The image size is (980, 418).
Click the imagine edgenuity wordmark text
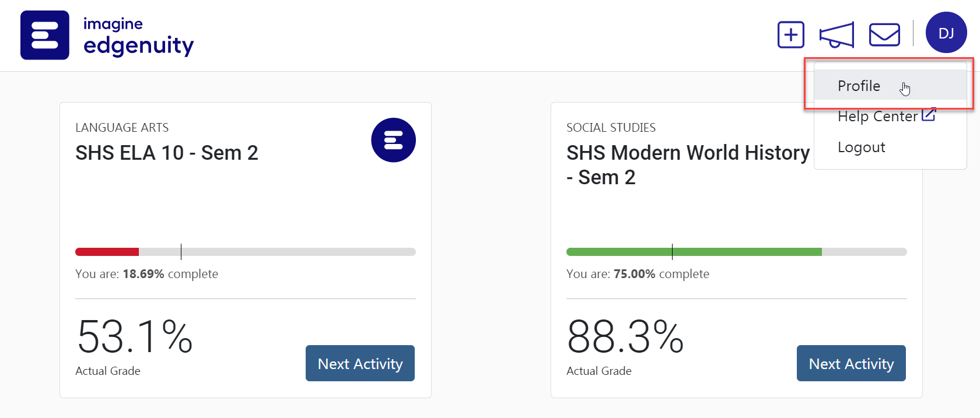(139, 36)
